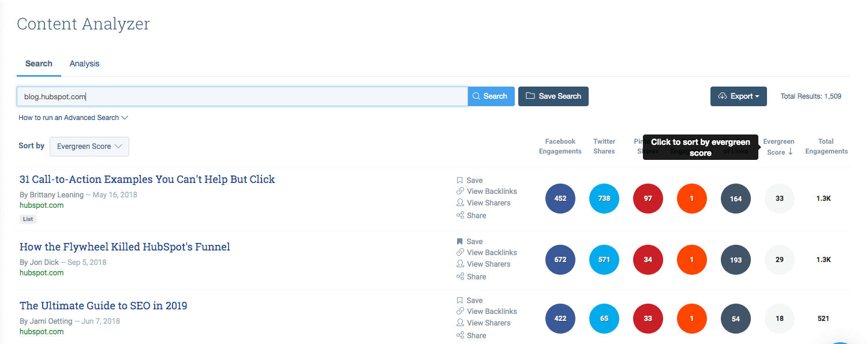The image size is (868, 344).
Task: Click evergreen score circle 33
Action: (780, 199)
